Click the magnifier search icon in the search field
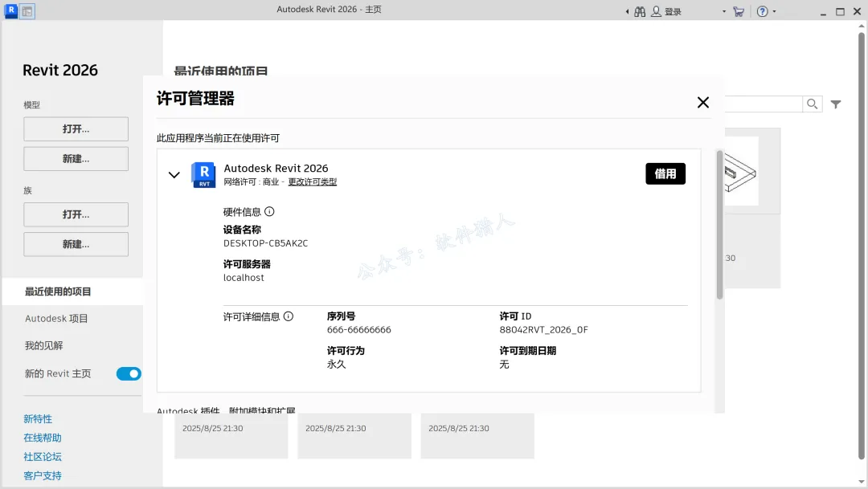868x489 pixels. [x=812, y=104]
